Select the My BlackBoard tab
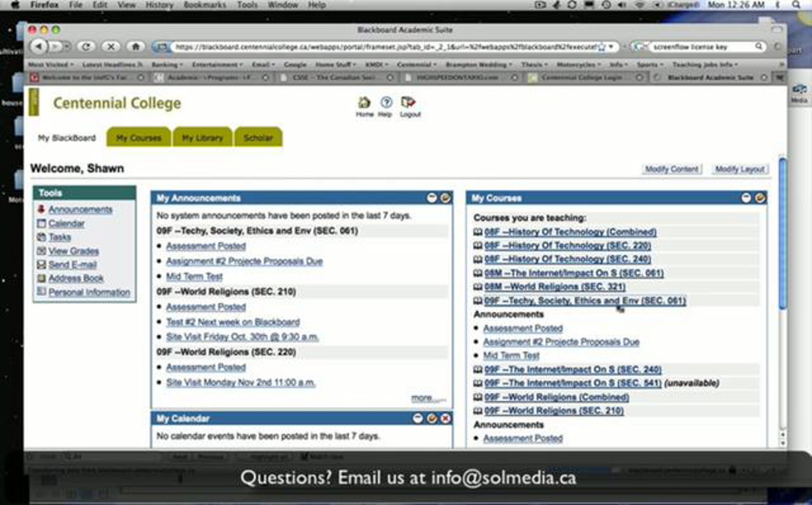Screen dimensions: 812x505 [x=67, y=138]
